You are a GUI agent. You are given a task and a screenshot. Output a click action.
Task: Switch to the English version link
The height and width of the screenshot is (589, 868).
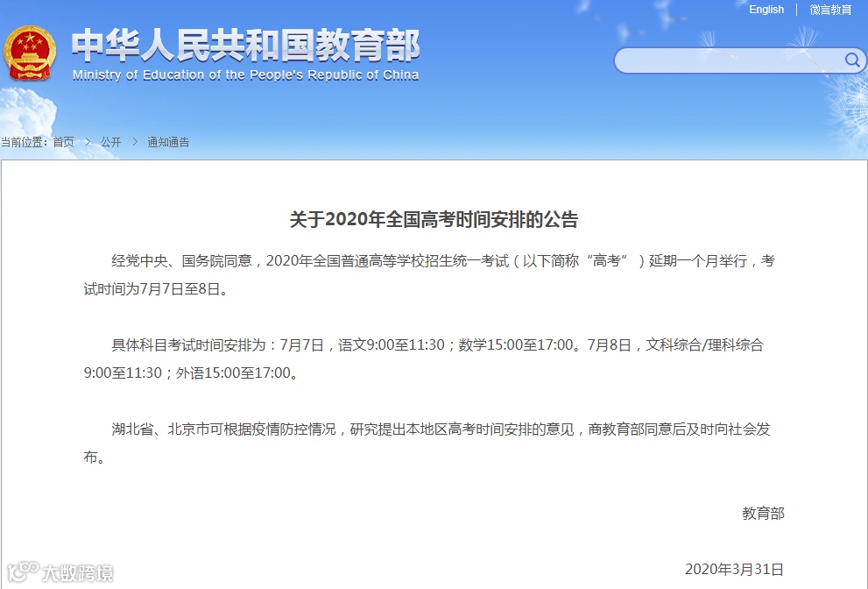(x=766, y=10)
